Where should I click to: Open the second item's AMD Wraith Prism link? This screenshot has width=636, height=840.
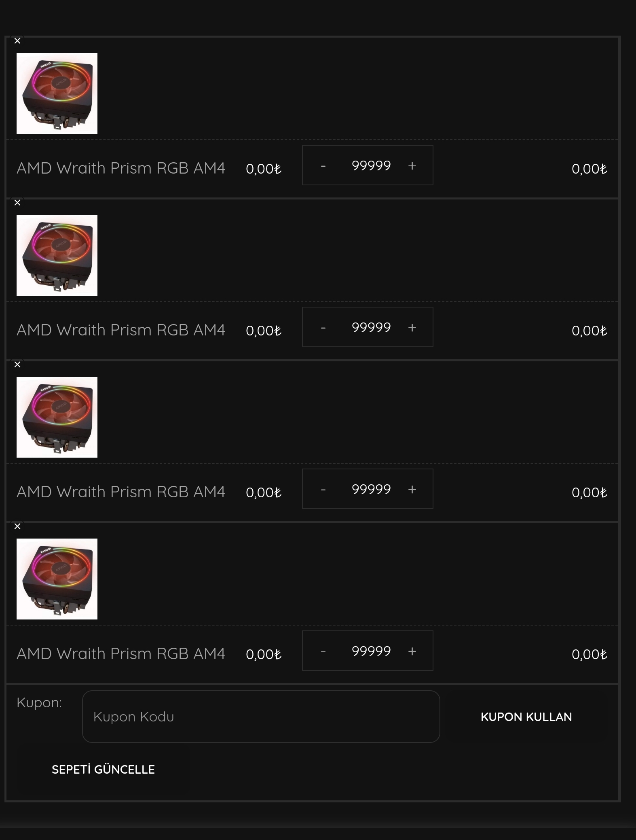pos(121,330)
